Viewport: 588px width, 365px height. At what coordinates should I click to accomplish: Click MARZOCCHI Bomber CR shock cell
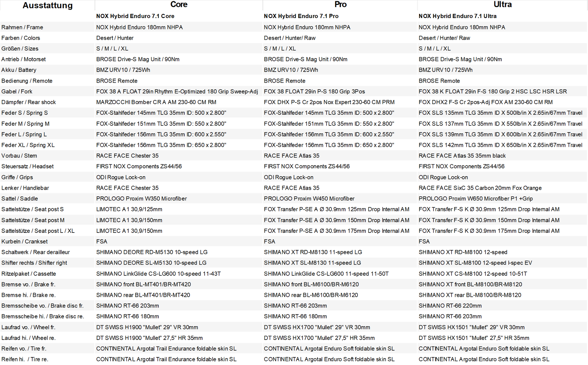[156, 102]
